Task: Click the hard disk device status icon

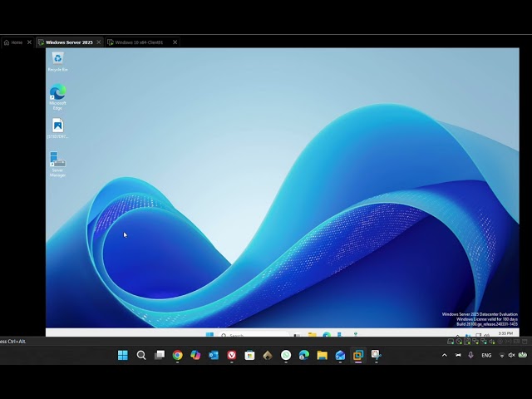Action: tap(451, 342)
